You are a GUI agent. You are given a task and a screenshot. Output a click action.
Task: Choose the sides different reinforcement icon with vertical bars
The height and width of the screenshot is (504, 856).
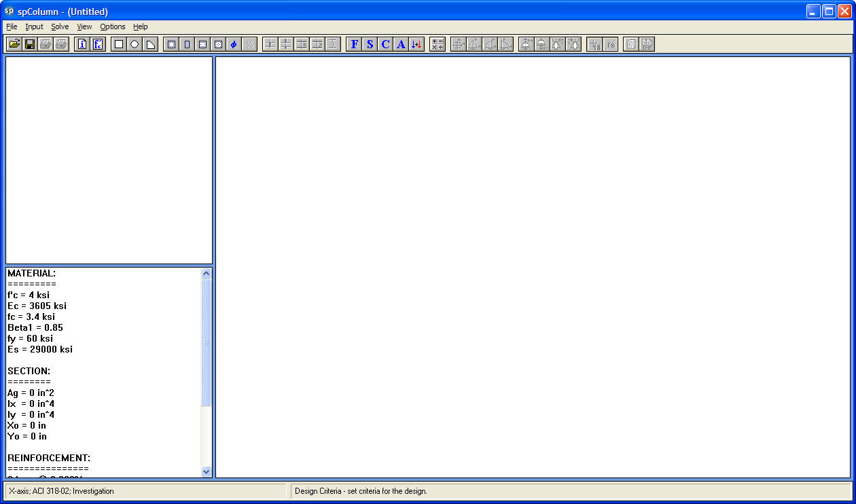point(187,44)
